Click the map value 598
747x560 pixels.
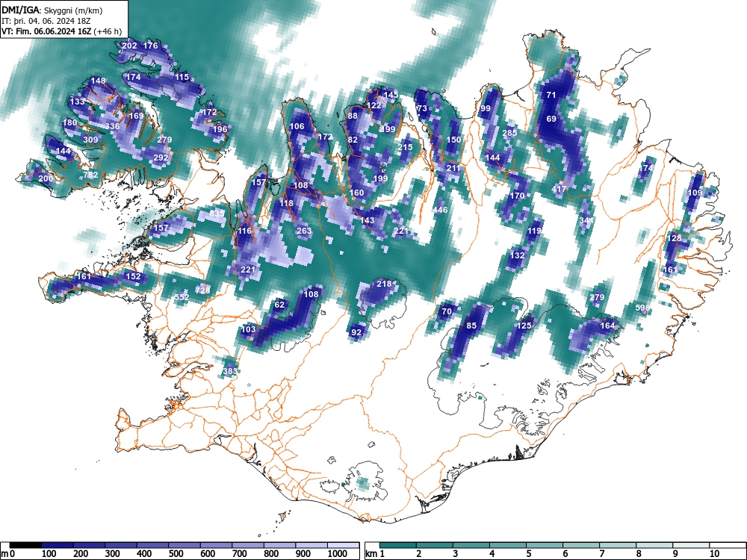pos(642,308)
